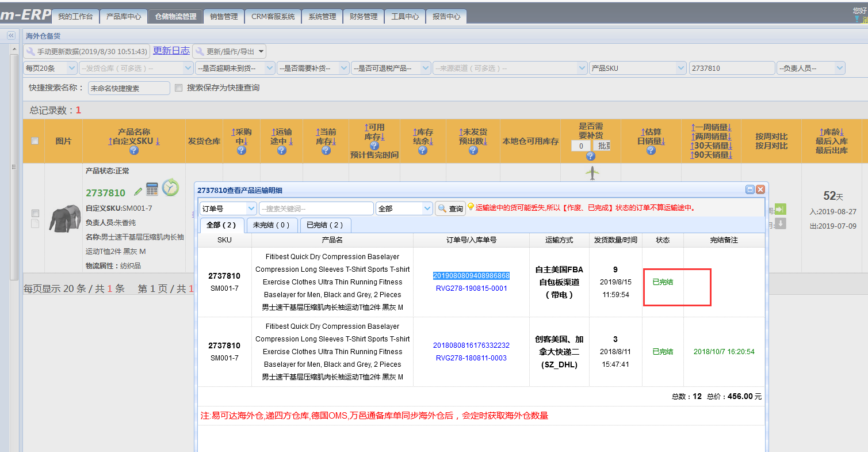Maximize the 查看产品运输明细 dialog
This screenshot has width=868, height=452.
(750, 189)
